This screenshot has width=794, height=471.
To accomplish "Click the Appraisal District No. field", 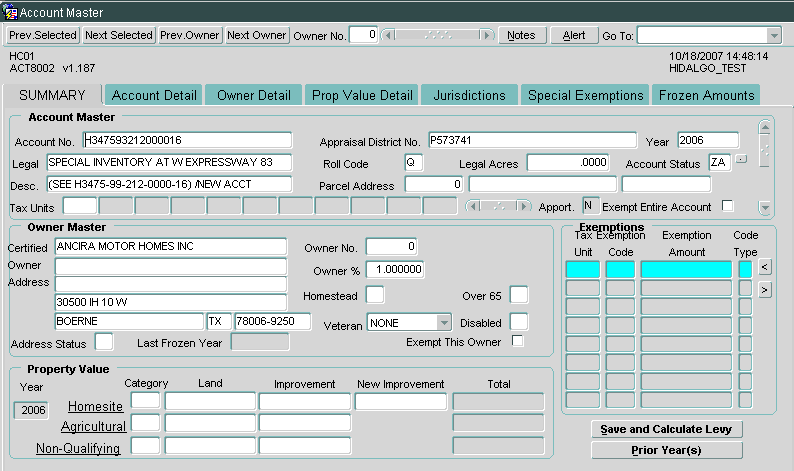I will (533, 140).
